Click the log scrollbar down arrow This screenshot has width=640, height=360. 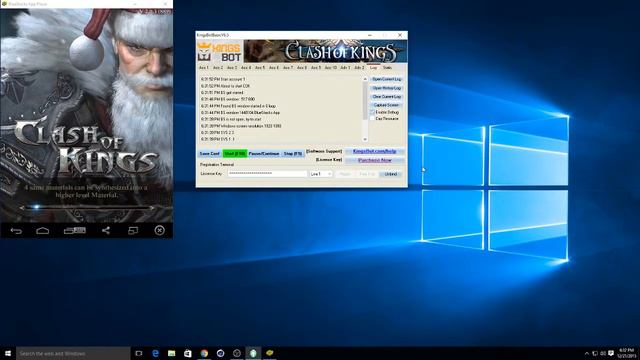click(x=365, y=139)
